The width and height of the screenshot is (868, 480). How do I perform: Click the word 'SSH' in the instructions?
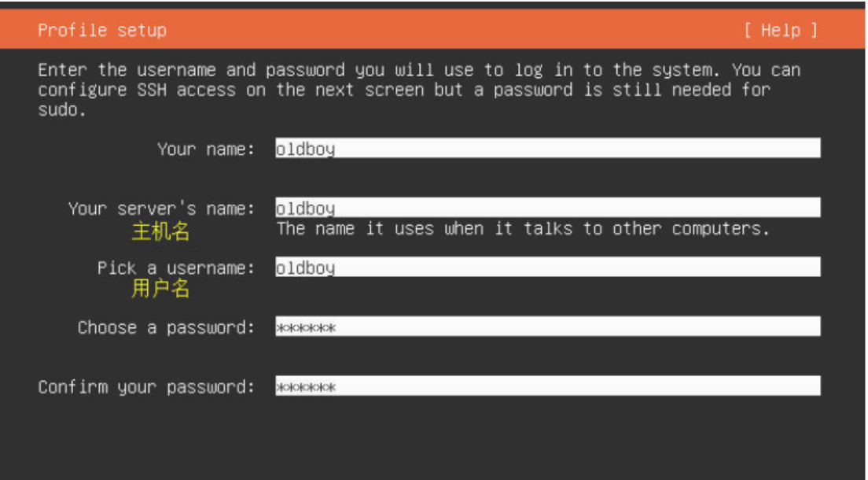tap(152, 90)
